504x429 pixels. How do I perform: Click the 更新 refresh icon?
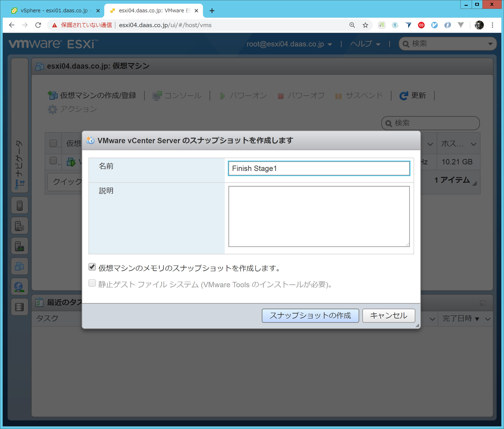[x=403, y=96]
